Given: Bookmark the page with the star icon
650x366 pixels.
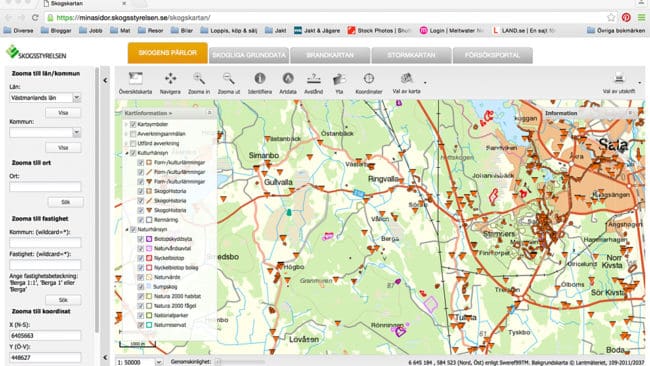Looking at the screenshot, I should pos(611,17).
